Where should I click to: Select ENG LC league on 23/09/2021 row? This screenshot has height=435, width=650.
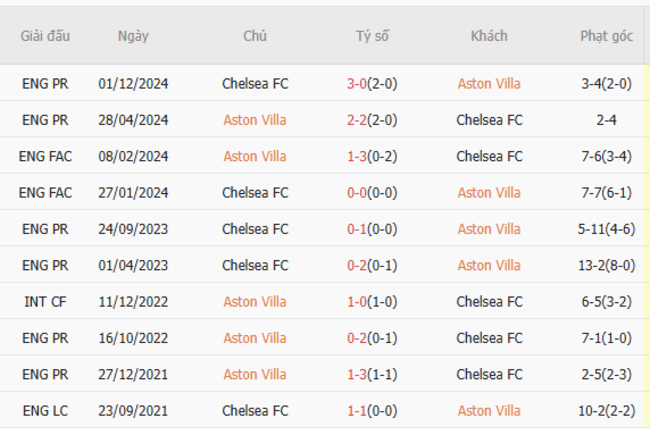pyautogui.click(x=45, y=411)
